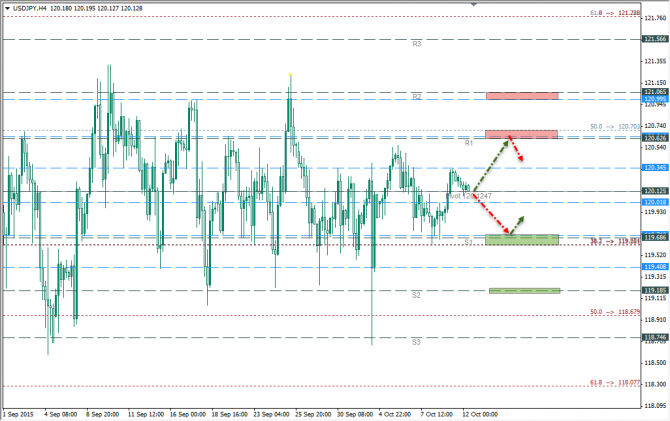Image resolution: width=670 pixels, height=421 pixels.
Task: Click the 121.566 price tag on the axis
Action: [655, 39]
